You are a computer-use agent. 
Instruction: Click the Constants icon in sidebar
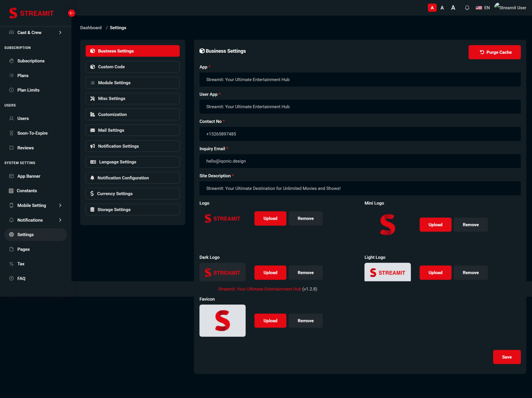[11, 191]
